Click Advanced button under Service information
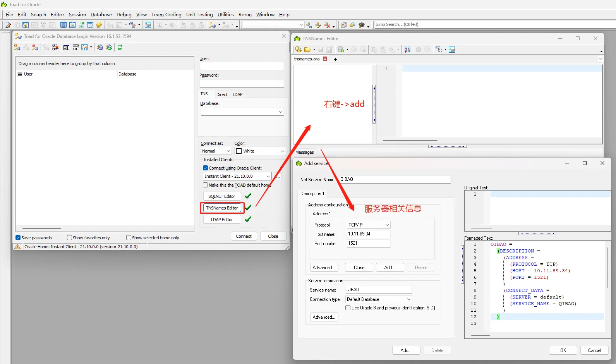The image size is (616, 364). pyautogui.click(x=324, y=317)
